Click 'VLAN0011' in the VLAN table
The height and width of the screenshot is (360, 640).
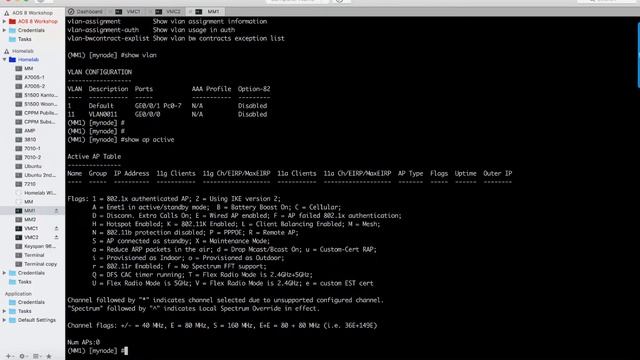pyautogui.click(x=103, y=114)
